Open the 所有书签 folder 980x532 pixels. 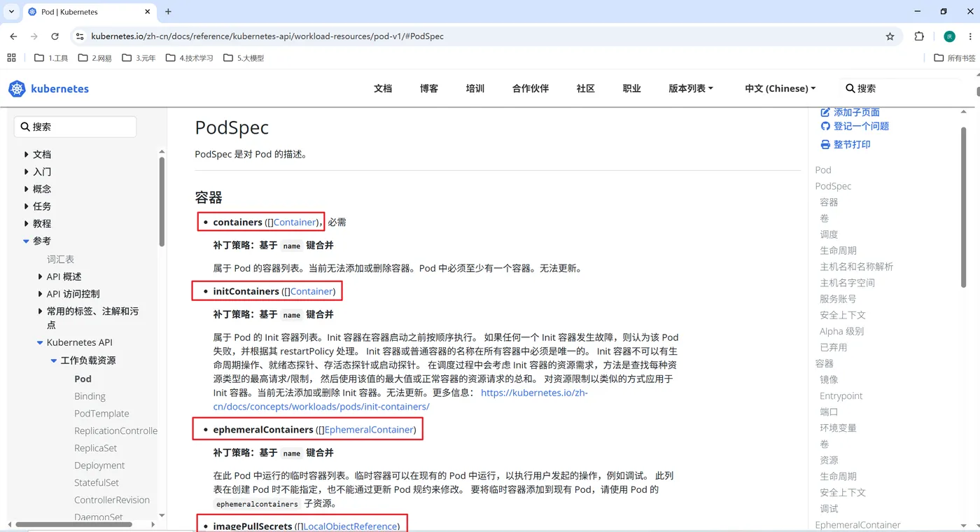pyautogui.click(x=955, y=58)
